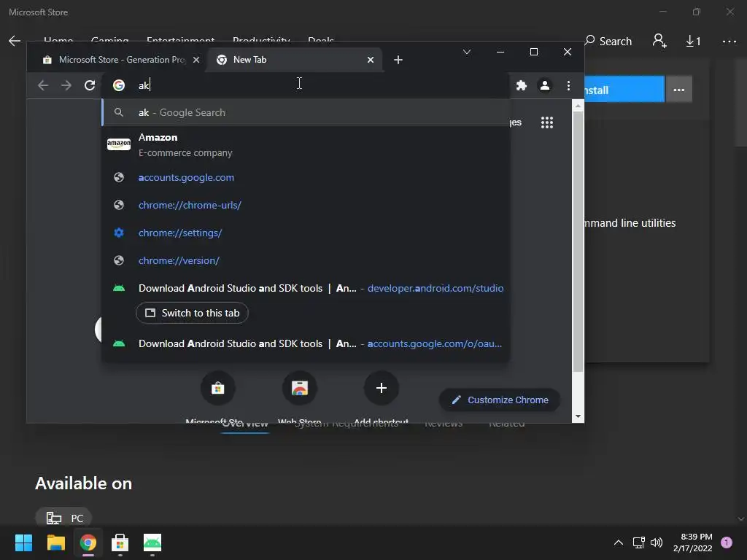Open new tab with plus button
The image size is (747, 560).
coord(398,60)
